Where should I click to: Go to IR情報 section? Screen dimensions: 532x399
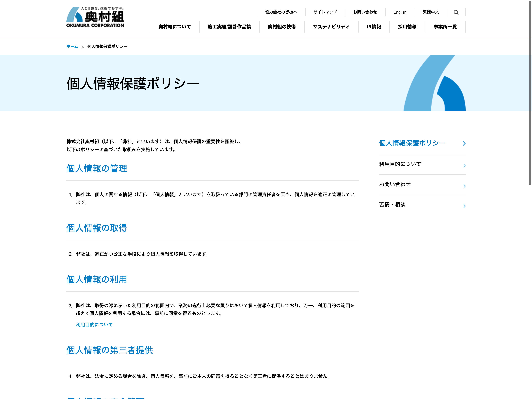click(x=374, y=27)
